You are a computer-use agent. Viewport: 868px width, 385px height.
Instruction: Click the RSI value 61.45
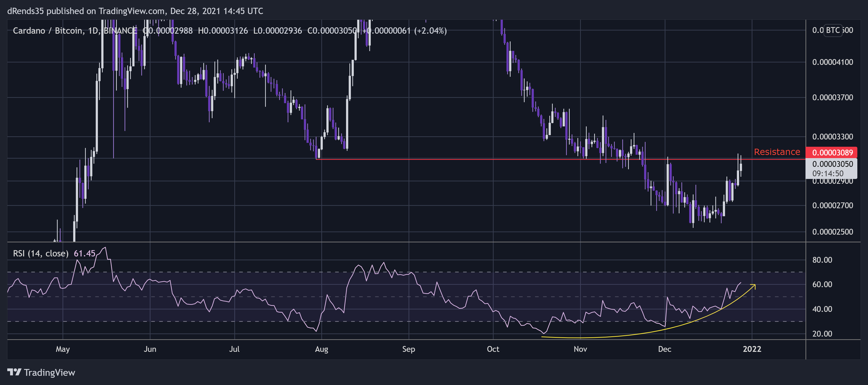pyautogui.click(x=85, y=253)
